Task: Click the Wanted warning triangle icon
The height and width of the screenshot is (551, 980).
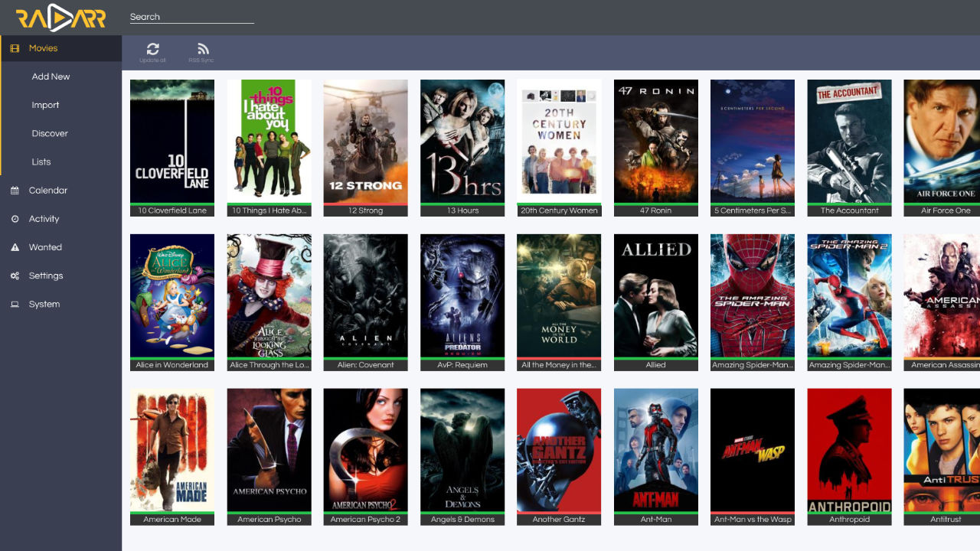Action: [15, 247]
